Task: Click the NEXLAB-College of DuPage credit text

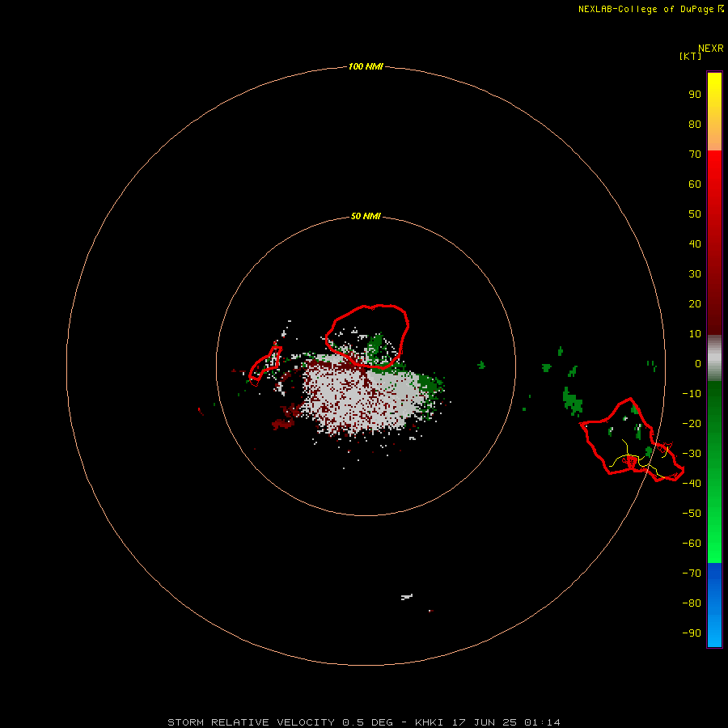Action: (x=651, y=9)
